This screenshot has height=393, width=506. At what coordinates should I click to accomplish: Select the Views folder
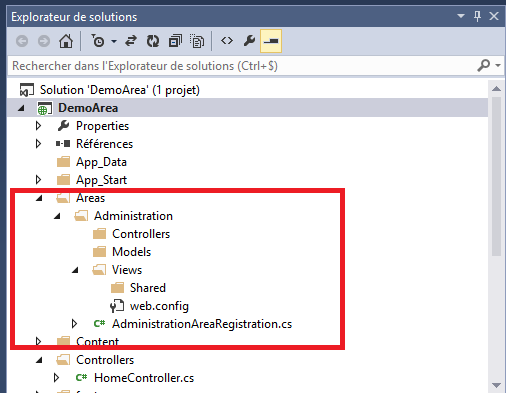tap(127, 270)
